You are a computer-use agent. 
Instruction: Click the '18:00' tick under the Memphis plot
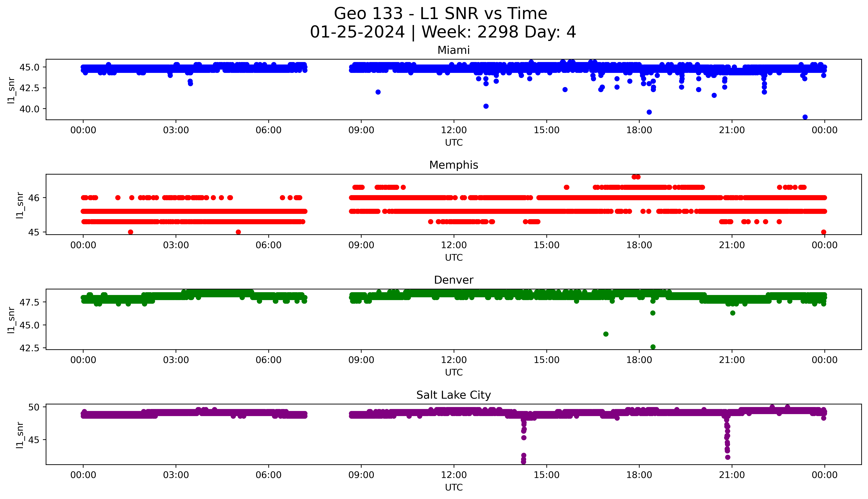pos(639,245)
